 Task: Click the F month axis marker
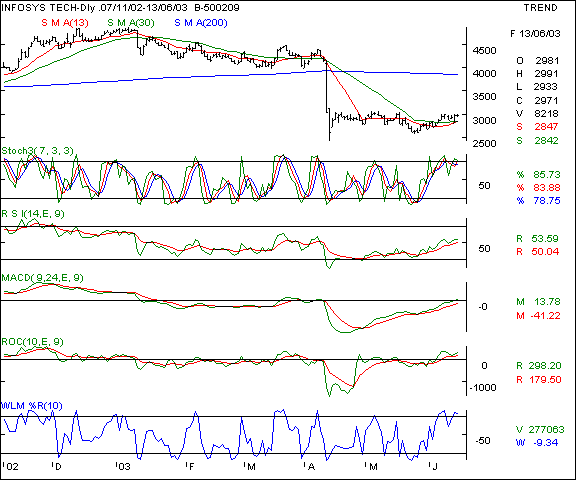(190, 467)
